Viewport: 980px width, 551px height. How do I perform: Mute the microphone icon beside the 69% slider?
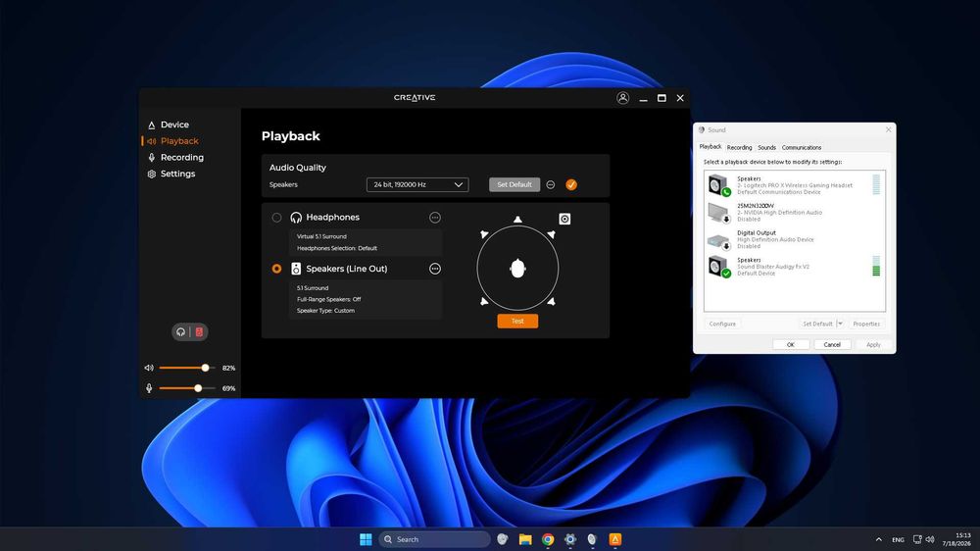[149, 388]
